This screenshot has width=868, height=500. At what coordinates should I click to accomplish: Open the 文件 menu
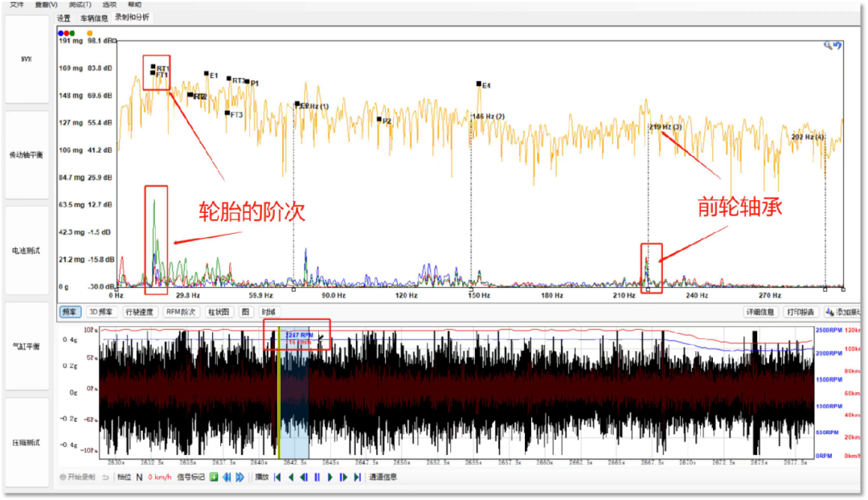tap(17, 5)
